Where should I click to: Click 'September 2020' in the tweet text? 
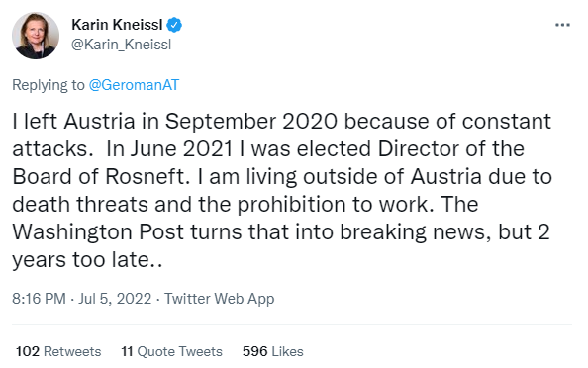pyautogui.click(x=251, y=122)
